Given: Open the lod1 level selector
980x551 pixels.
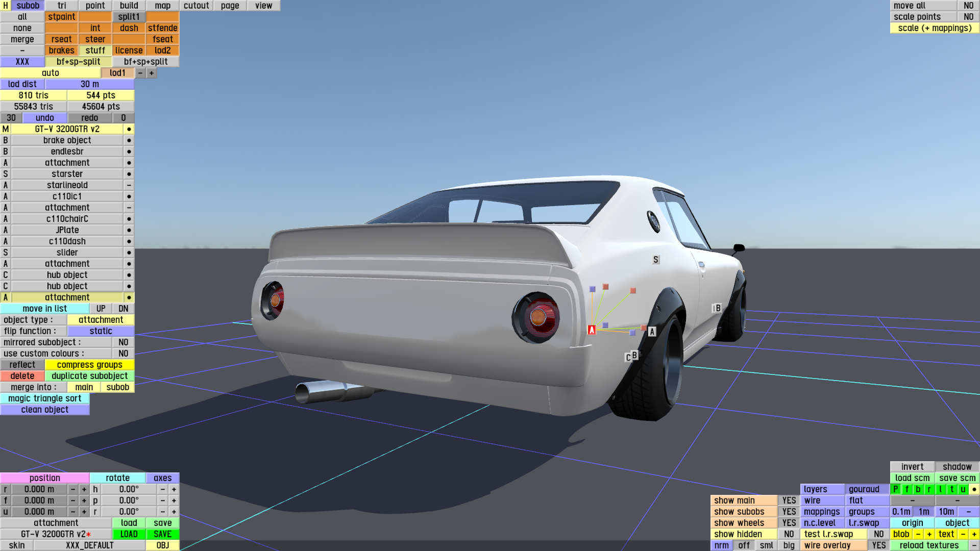Looking at the screenshot, I should 117,73.
